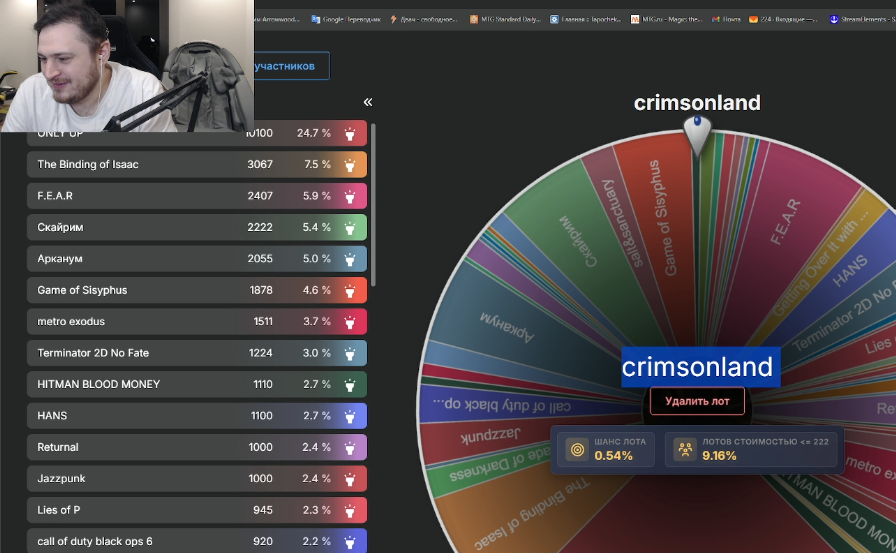The width and height of the screenshot is (896, 553).
Task: Click the highlight icon in the F.E.A.R row
Action: coord(350,197)
